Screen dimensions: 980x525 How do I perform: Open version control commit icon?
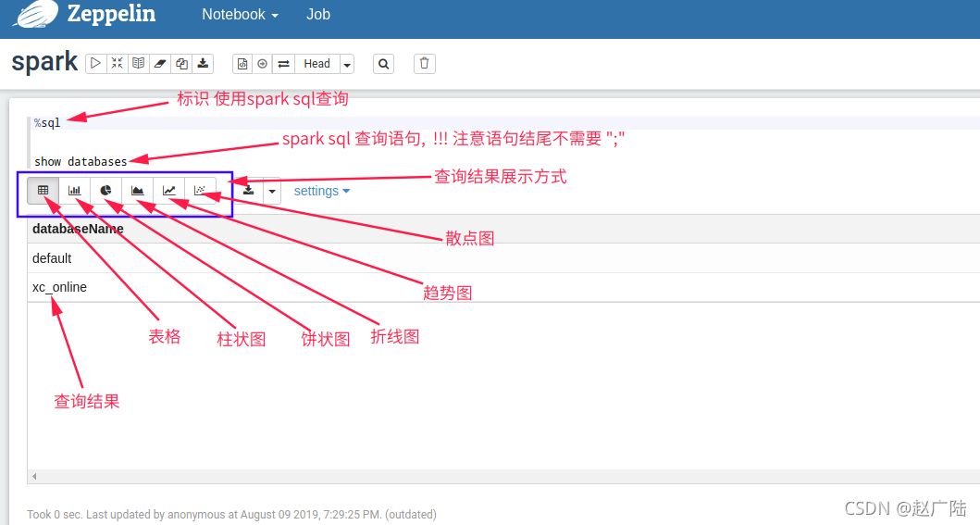pyautogui.click(x=242, y=64)
